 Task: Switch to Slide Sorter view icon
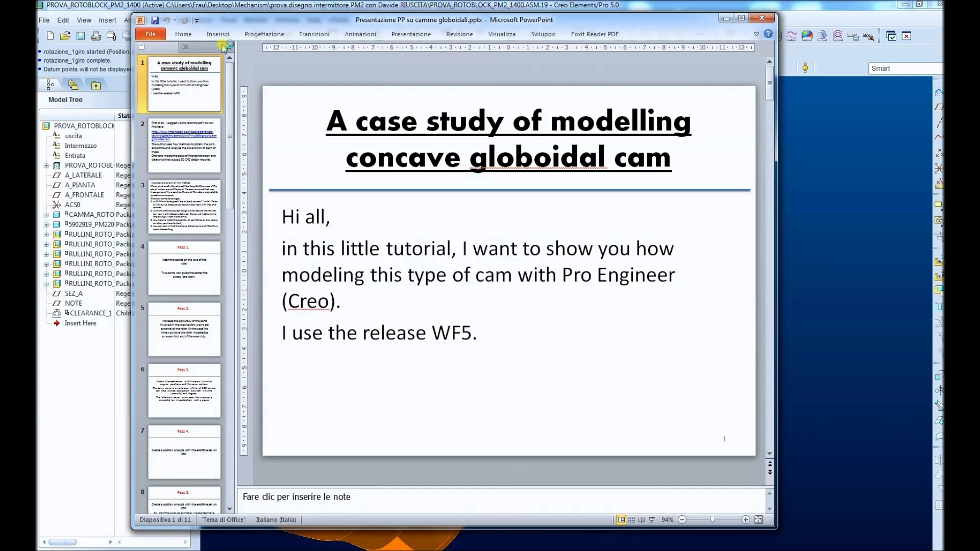click(x=631, y=520)
